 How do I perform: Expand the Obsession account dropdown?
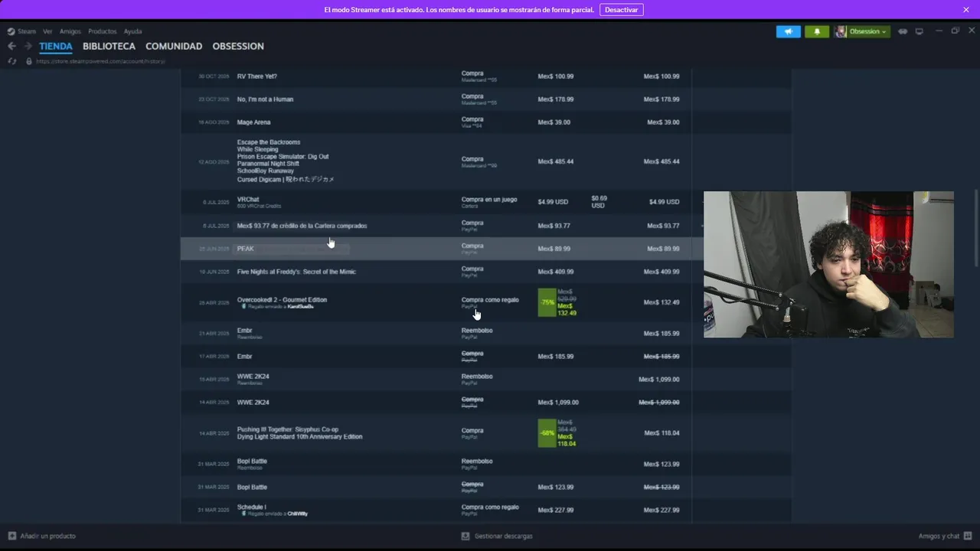coord(868,31)
